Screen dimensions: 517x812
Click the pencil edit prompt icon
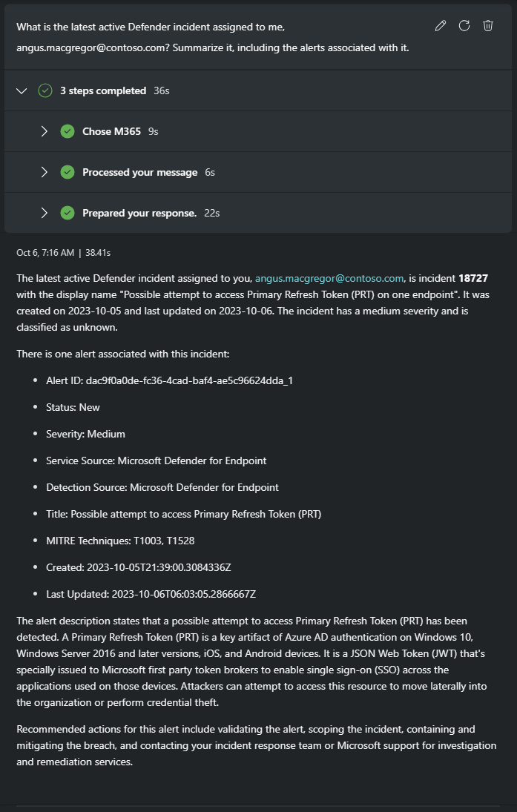[x=441, y=26]
